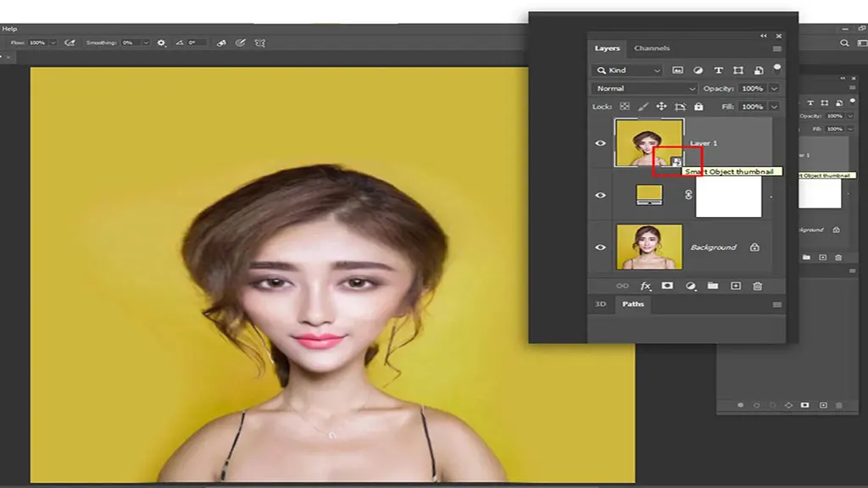Click the link layers icon
This screenshot has width=868, height=488.
click(622, 286)
